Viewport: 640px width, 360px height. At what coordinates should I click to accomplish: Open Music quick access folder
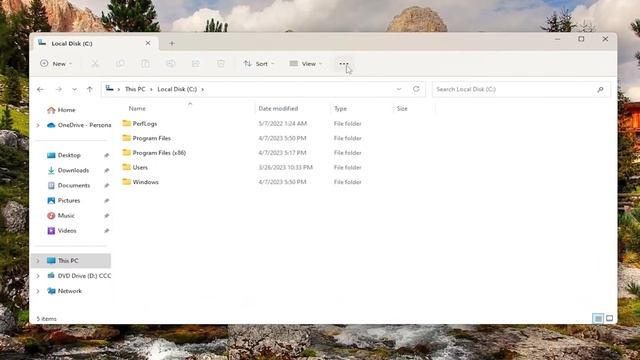(61, 216)
